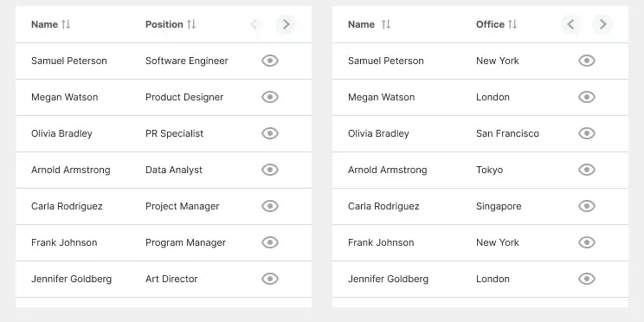Image resolution: width=644 pixels, height=322 pixels.
Task: View Frank Johnson row in Office table
Action: 587,242
